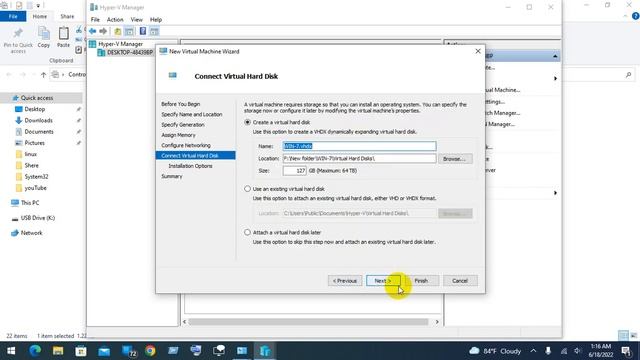The height and width of the screenshot is (360, 640).
Task: Show hidden system tray icons
Action: pyautogui.click(x=533, y=351)
